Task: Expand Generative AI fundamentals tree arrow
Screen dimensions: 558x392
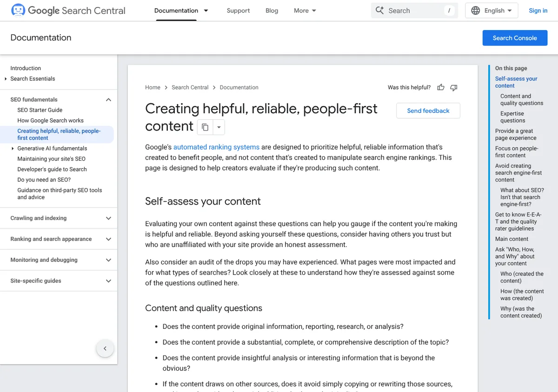Action: 13,149
